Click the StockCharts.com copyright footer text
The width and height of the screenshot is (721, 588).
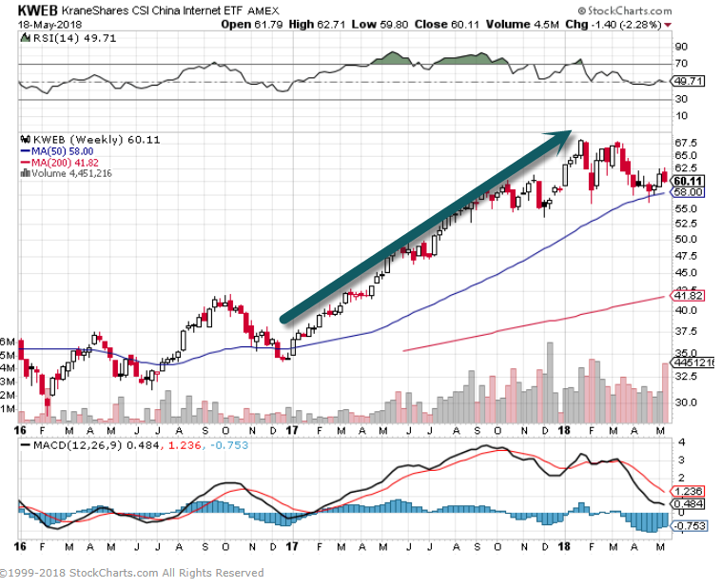pyautogui.click(x=132, y=573)
